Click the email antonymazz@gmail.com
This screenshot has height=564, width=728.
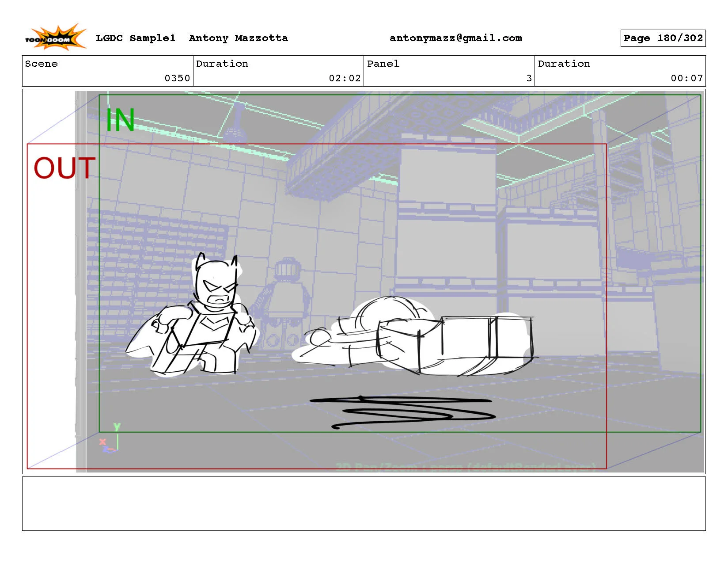(456, 38)
